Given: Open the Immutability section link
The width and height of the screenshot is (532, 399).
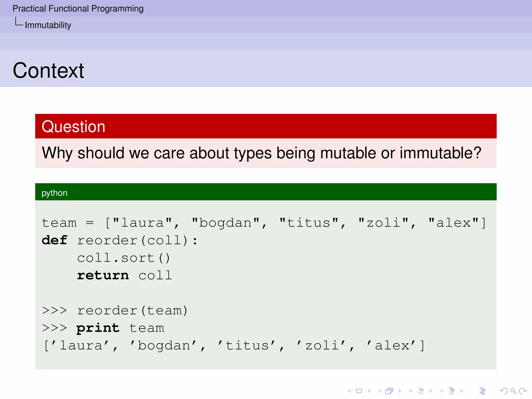Looking at the screenshot, I should (x=48, y=25).
